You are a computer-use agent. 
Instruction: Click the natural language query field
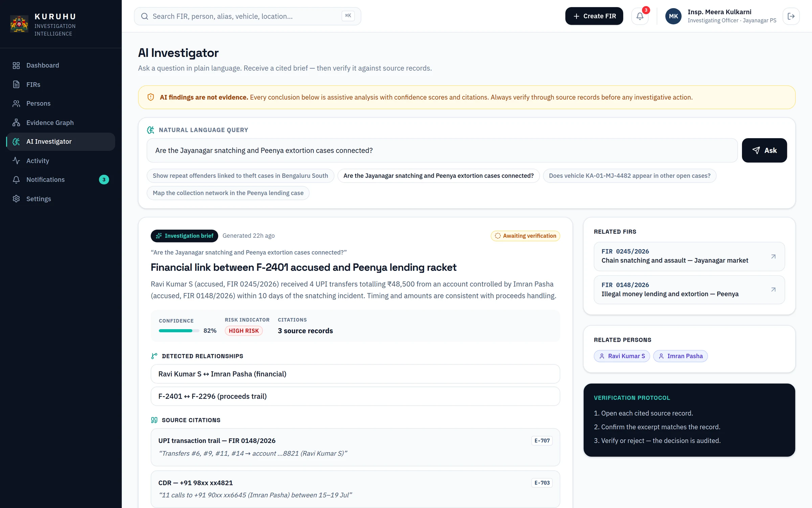[x=442, y=150]
